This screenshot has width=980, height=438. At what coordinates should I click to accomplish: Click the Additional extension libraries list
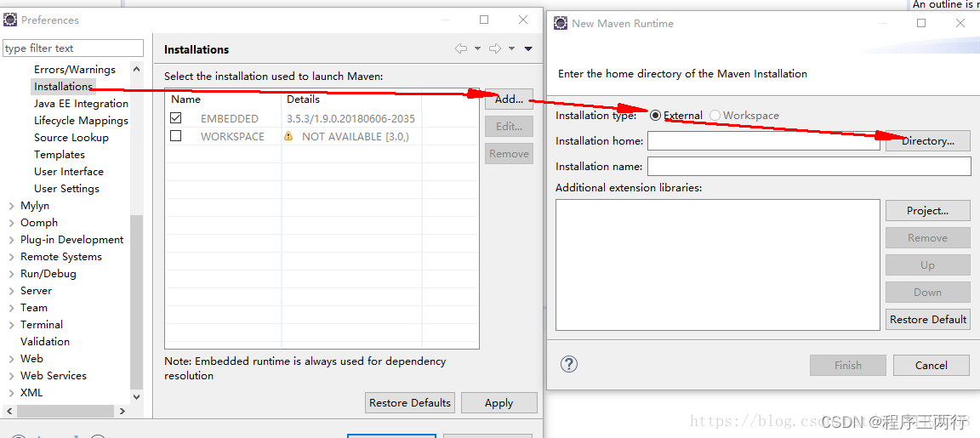point(717,265)
